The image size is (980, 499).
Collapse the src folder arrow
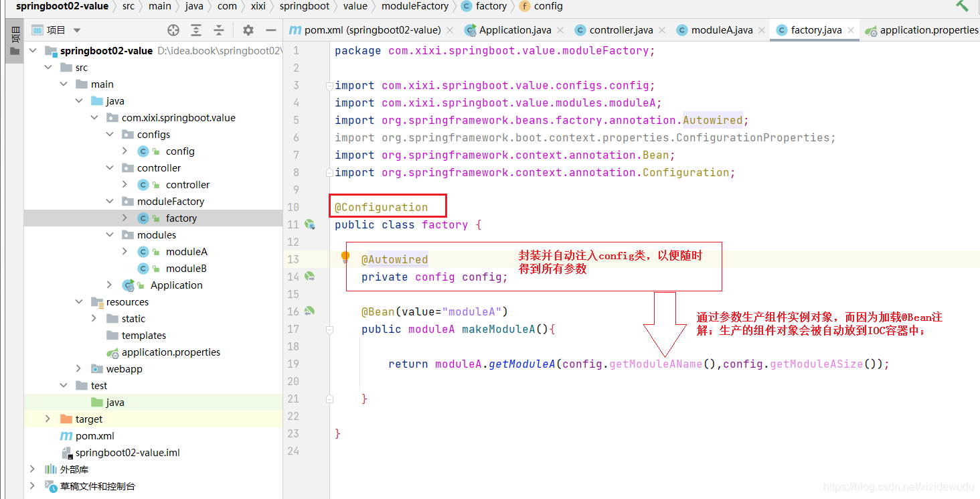[48, 68]
